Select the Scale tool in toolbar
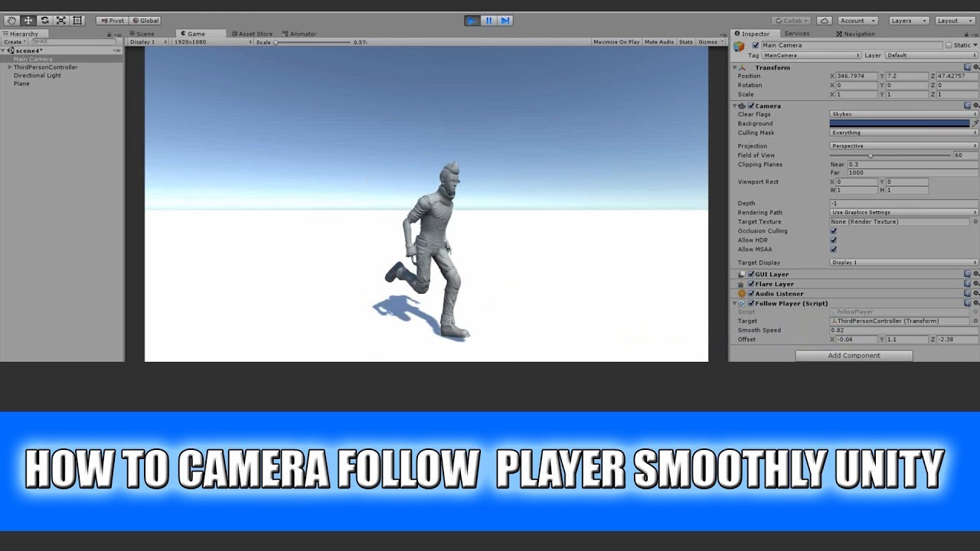980x551 pixels. [60, 21]
